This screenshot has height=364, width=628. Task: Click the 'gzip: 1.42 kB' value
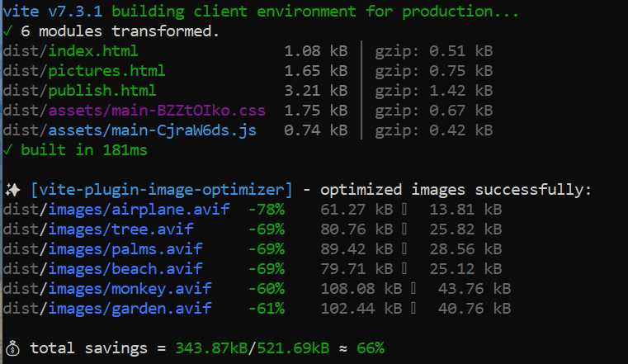[x=434, y=91]
